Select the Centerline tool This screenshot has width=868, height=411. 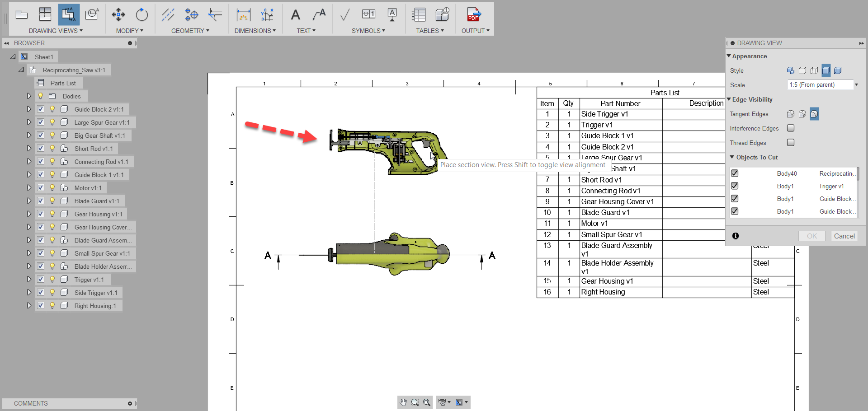coord(168,14)
